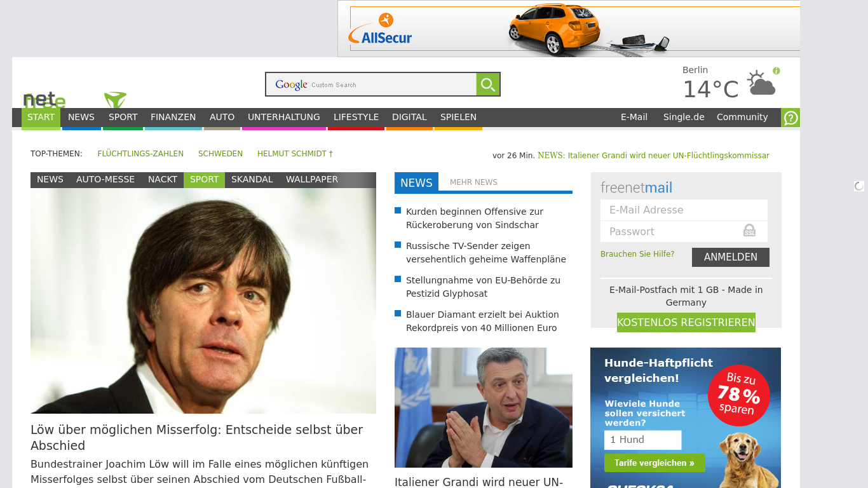868x488 pixels.
Task: Click the Google search magnifier icon
Action: (x=487, y=84)
